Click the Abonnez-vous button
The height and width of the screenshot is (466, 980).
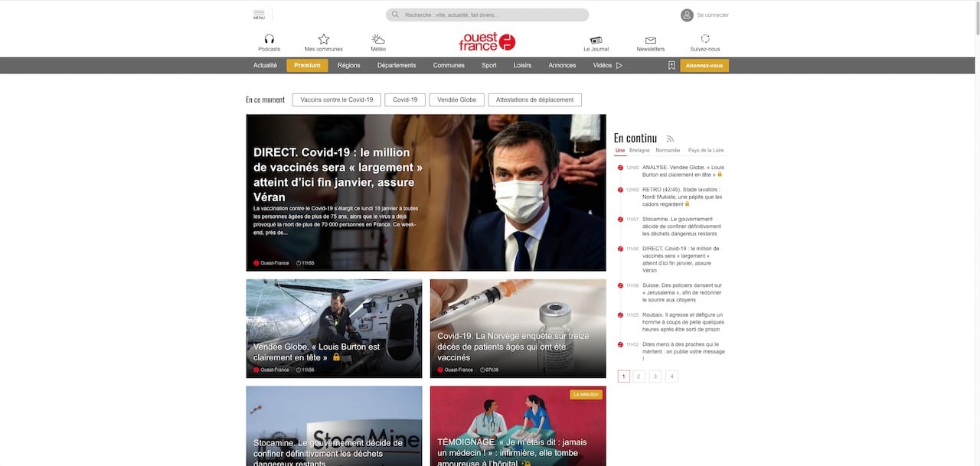coord(704,66)
